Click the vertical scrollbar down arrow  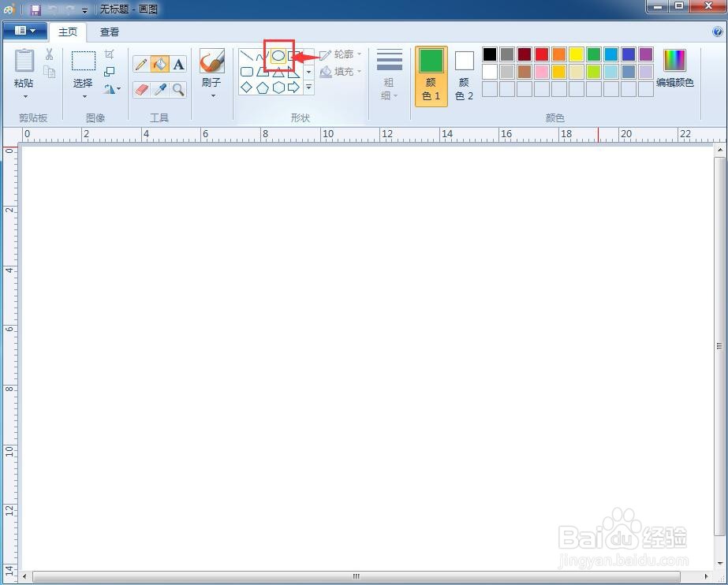tap(719, 564)
